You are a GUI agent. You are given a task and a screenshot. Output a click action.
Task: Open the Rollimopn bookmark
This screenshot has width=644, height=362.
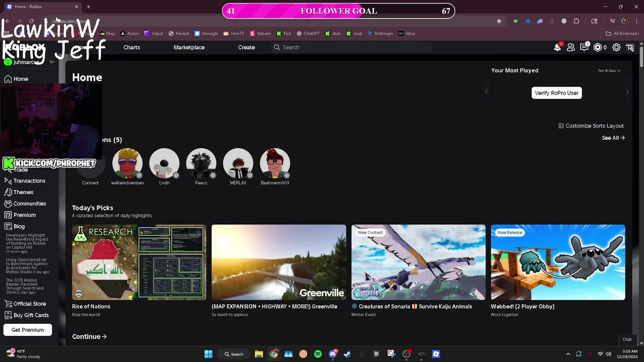[380, 34]
